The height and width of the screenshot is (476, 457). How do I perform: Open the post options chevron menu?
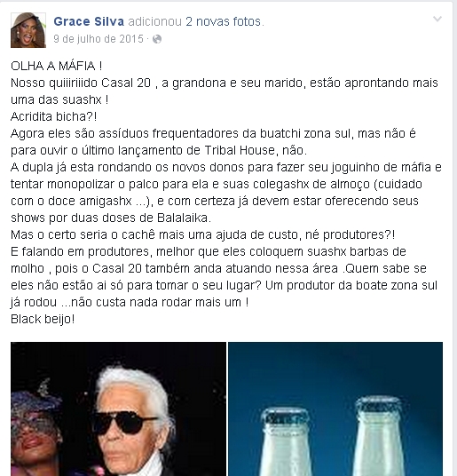pos(437,20)
